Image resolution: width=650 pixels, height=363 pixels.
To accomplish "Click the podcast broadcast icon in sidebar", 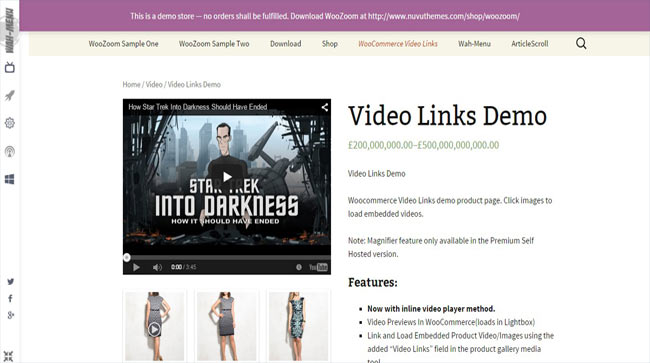I will (10, 151).
